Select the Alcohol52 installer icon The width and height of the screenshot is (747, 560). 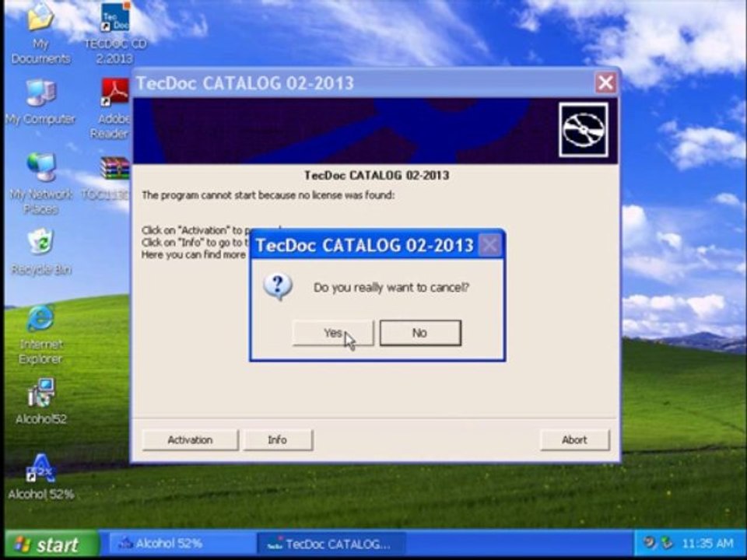click(x=40, y=401)
